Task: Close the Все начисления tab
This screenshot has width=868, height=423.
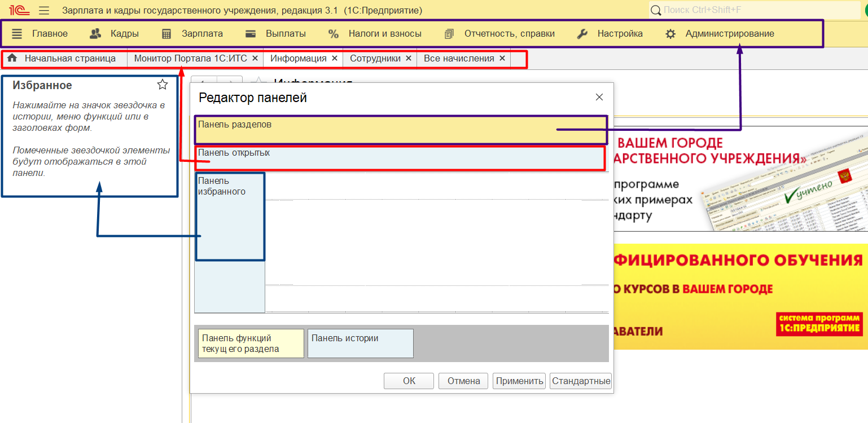Action: tap(502, 59)
